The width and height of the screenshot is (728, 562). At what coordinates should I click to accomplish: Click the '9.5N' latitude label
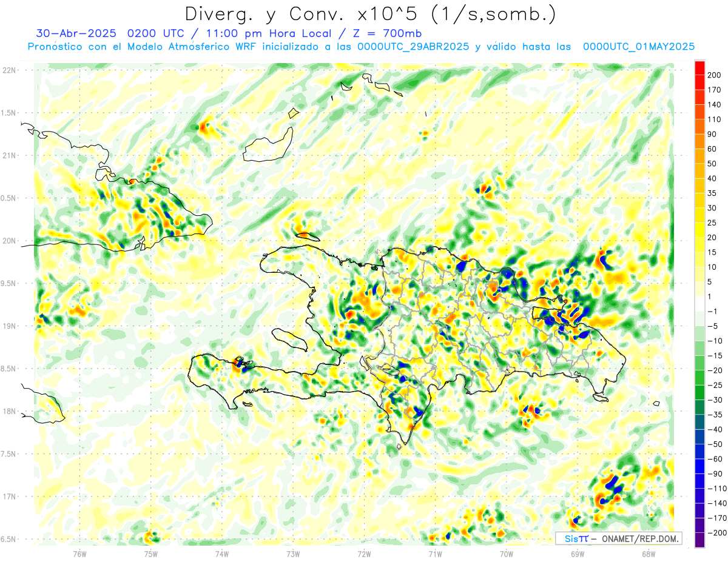coord(8,283)
